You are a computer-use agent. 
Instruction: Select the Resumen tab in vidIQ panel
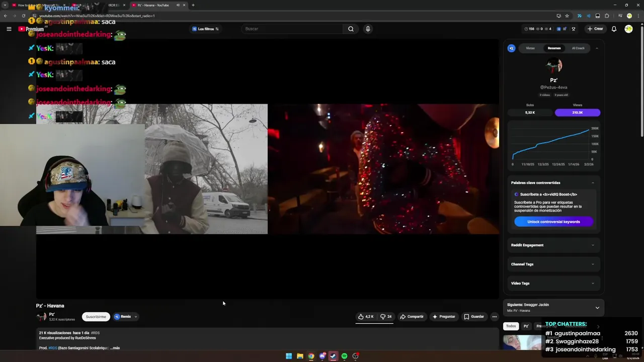coord(554,48)
